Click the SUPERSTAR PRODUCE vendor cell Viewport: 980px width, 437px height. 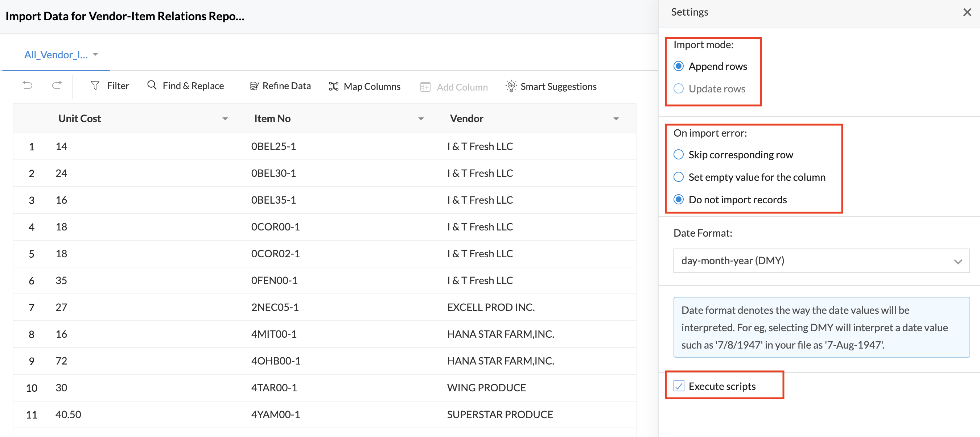500,414
